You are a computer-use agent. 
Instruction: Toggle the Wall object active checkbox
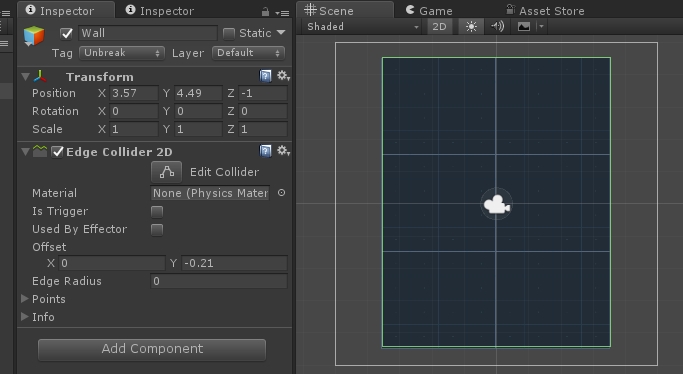tap(66, 34)
